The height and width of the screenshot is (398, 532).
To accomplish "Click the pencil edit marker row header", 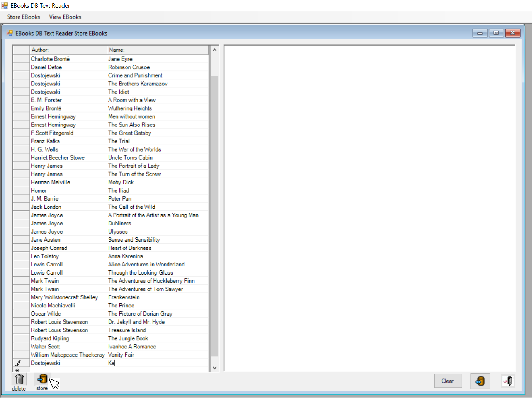I will pos(21,363).
